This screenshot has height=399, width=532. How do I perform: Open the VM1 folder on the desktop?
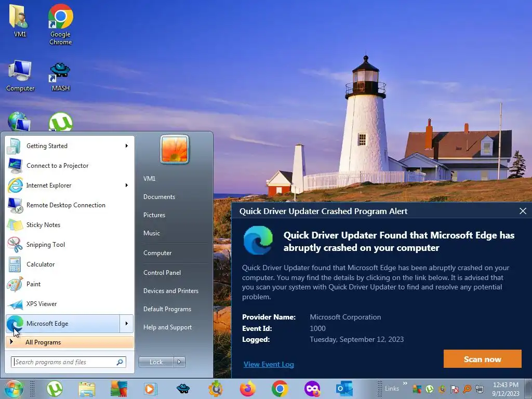click(x=20, y=20)
